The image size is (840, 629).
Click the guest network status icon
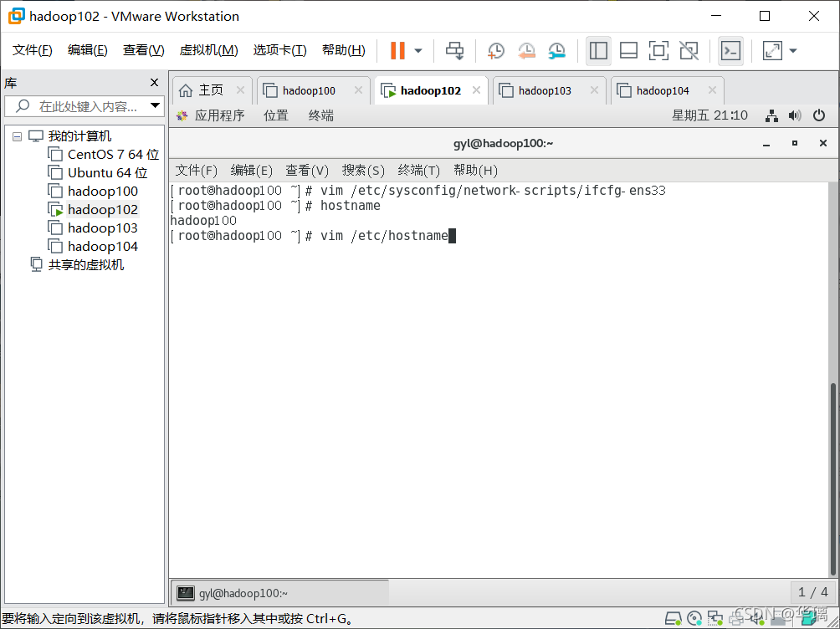pos(771,115)
